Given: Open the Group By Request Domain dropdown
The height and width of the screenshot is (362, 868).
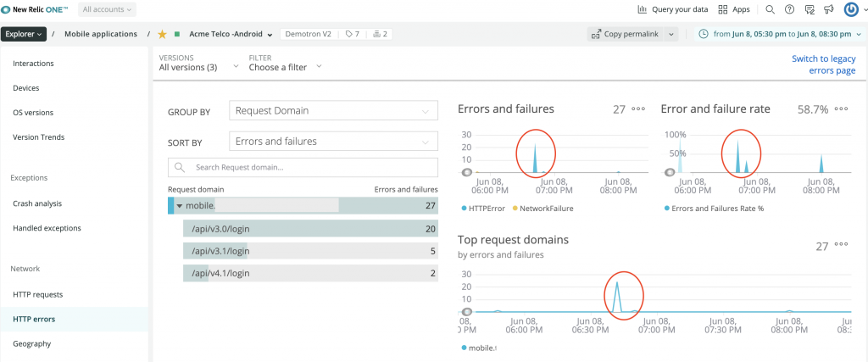Looking at the screenshot, I should [x=333, y=111].
